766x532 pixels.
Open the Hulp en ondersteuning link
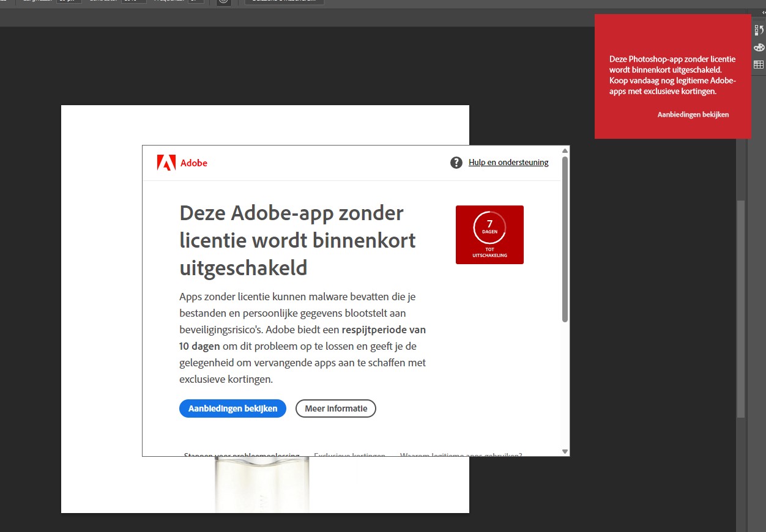point(508,163)
